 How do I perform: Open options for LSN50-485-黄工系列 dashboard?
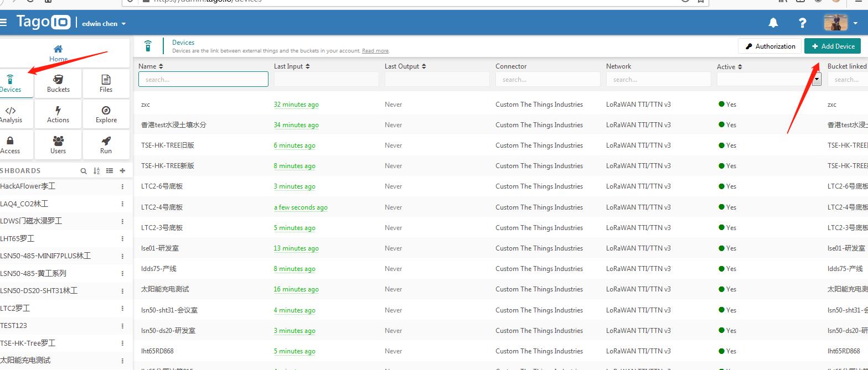point(122,274)
